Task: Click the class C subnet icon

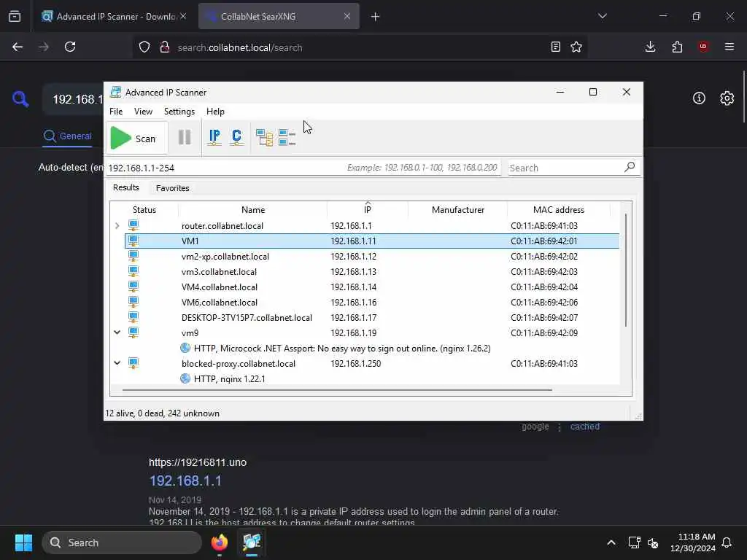Action: pyautogui.click(x=236, y=138)
